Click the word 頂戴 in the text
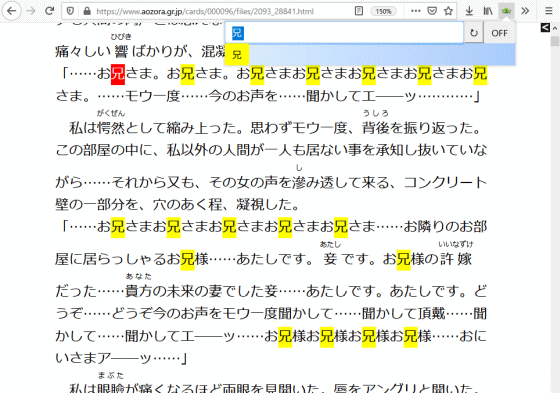This screenshot has height=393, width=560. click(x=431, y=313)
